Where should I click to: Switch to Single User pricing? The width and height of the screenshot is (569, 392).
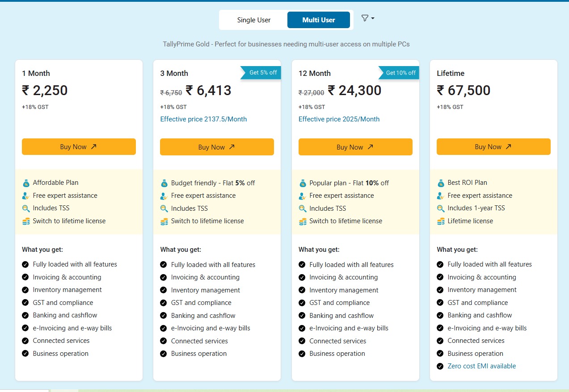pyautogui.click(x=253, y=20)
